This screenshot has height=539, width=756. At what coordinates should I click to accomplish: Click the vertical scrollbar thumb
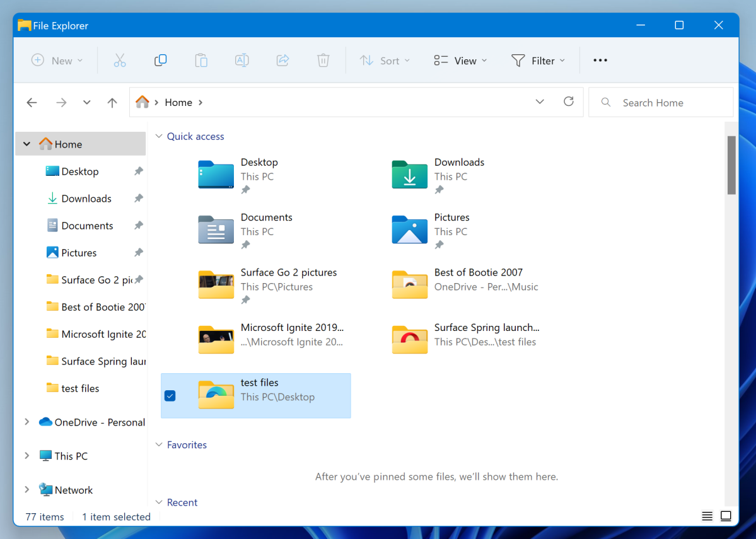(731, 165)
